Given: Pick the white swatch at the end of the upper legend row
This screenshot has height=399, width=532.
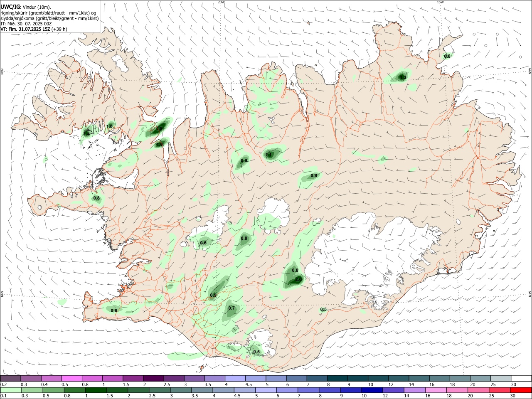Looking at the screenshot, I should click(x=521, y=379).
